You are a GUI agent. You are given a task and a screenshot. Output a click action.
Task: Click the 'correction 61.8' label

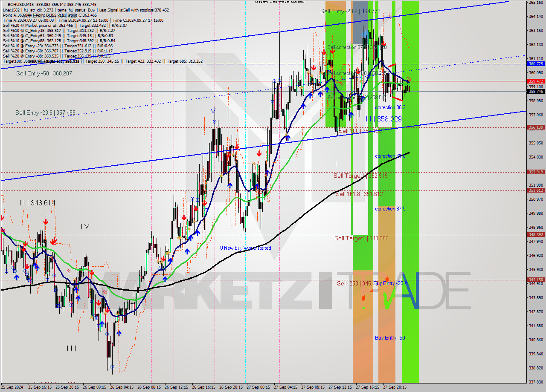point(390,156)
